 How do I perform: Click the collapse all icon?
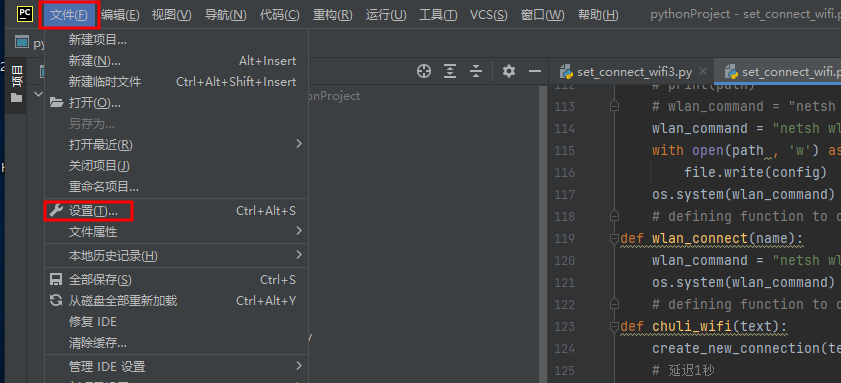476,71
